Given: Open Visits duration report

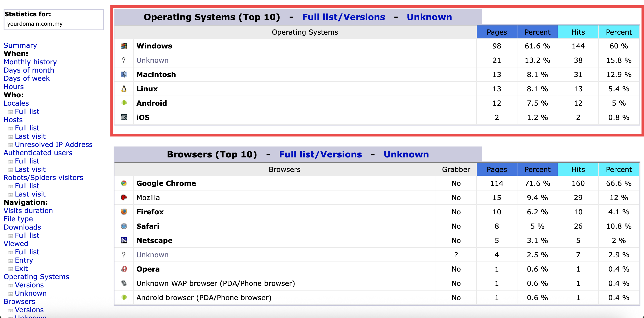Looking at the screenshot, I should 28,211.
